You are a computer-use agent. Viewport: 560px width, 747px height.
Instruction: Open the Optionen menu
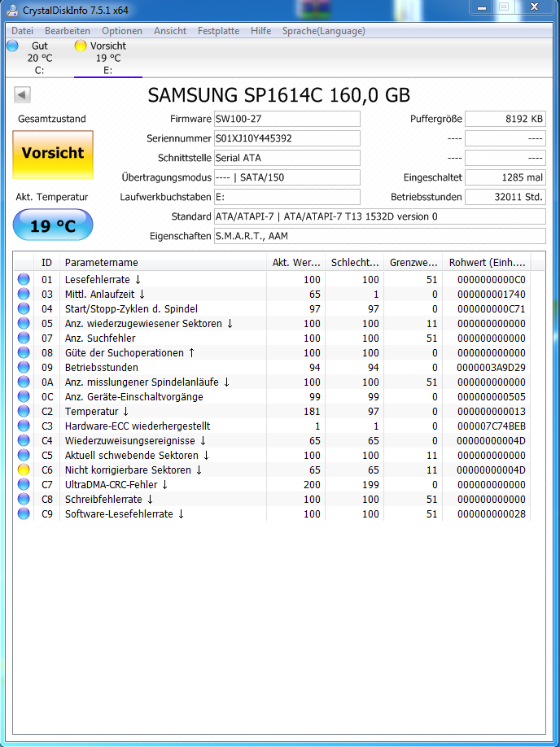click(122, 31)
